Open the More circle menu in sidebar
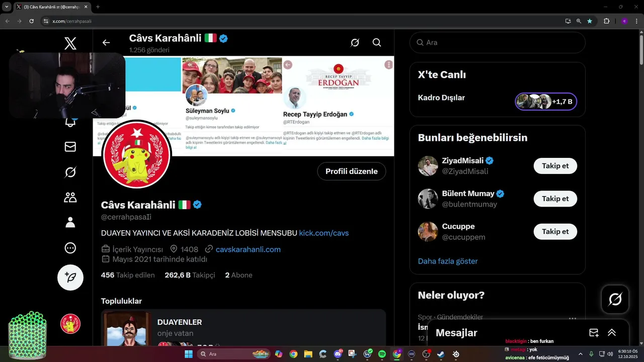 click(70, 248)
